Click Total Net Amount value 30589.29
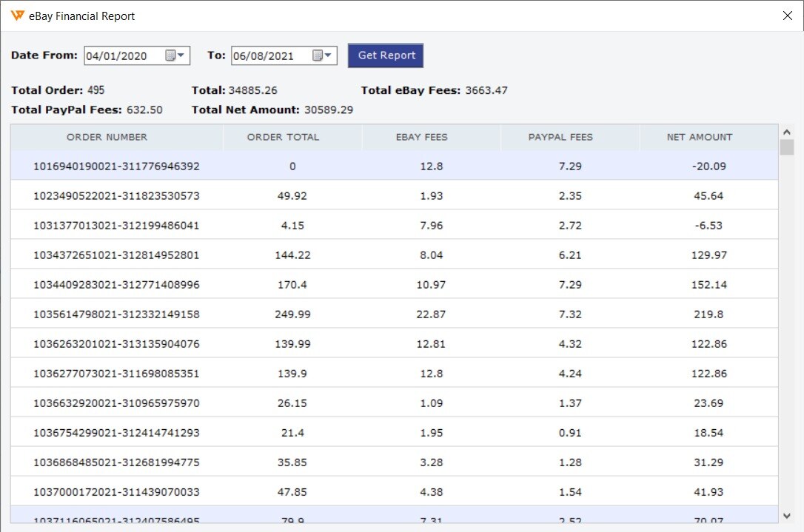The image size is (804, 532). pyautogui.click(x=329, y=110)
